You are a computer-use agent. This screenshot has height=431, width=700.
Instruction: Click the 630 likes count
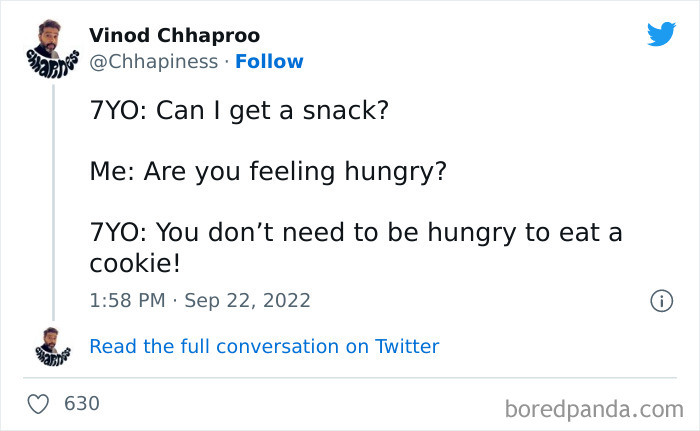point(81,404)
